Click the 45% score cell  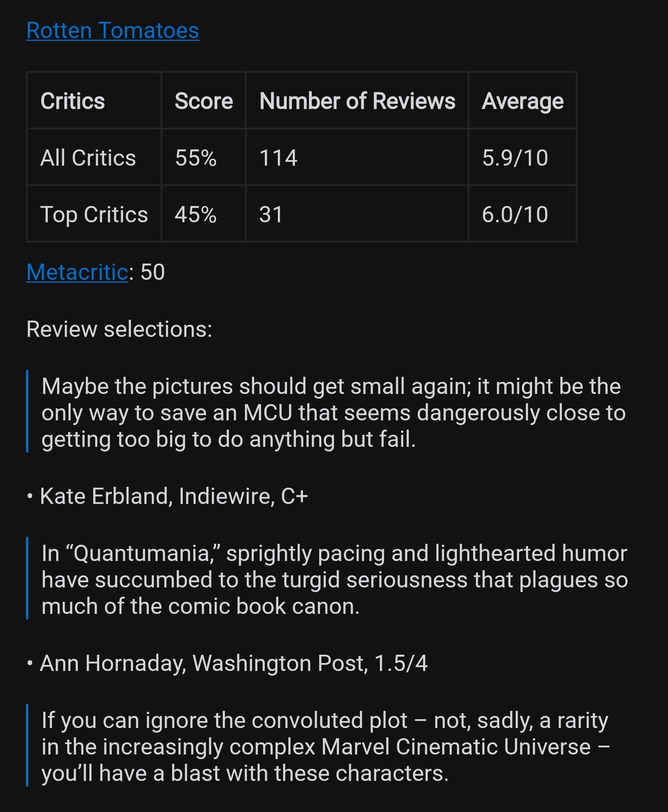pos(196,214)
